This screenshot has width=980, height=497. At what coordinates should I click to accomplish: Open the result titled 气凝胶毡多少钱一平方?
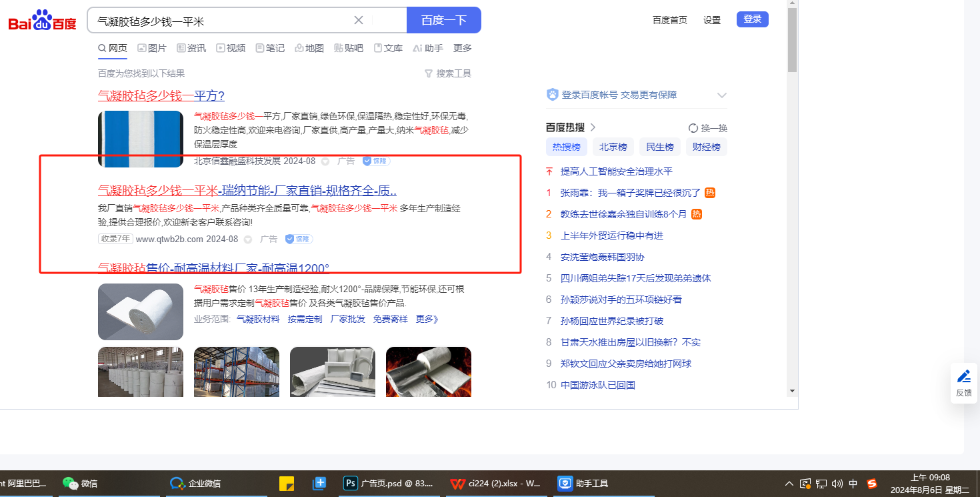[161, 95]
